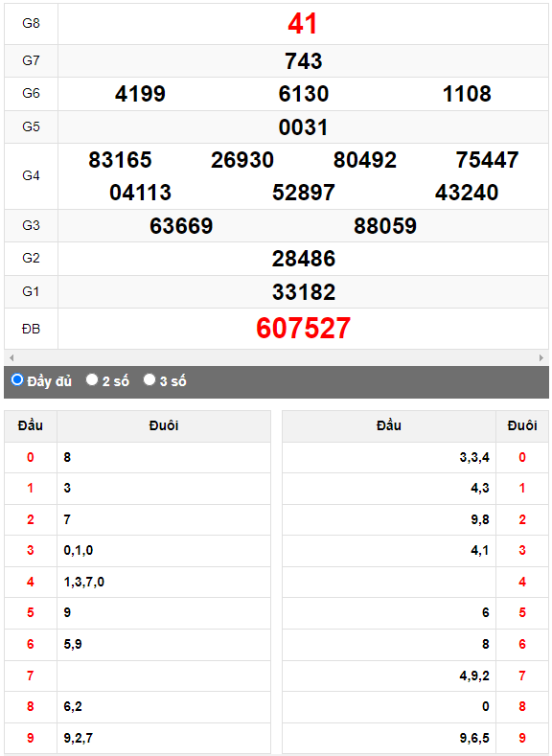Click the red head digit 4 in left table
This screenshot has height=756, width=552.
[x=31, y=582]
